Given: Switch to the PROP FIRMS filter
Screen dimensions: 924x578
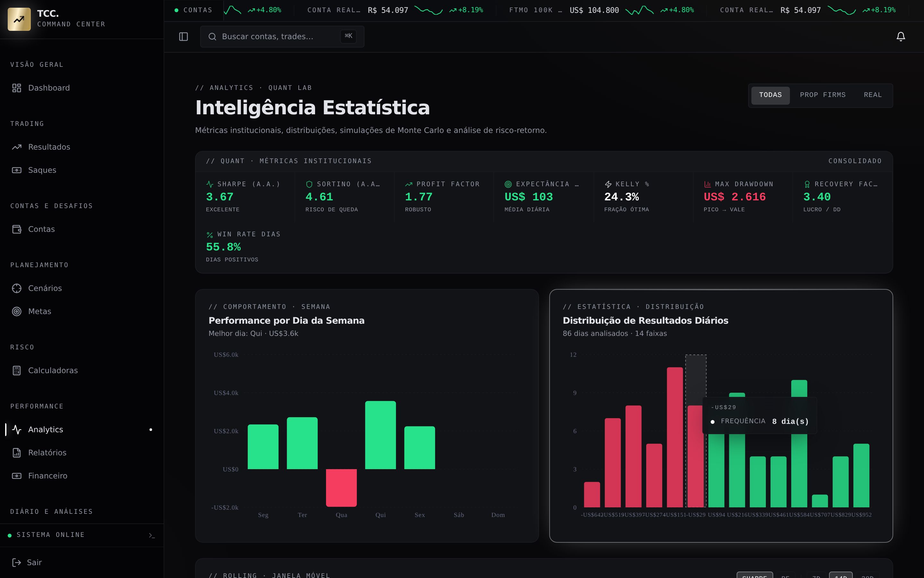Looking at the screenshot, I should [x=822, y=95].
